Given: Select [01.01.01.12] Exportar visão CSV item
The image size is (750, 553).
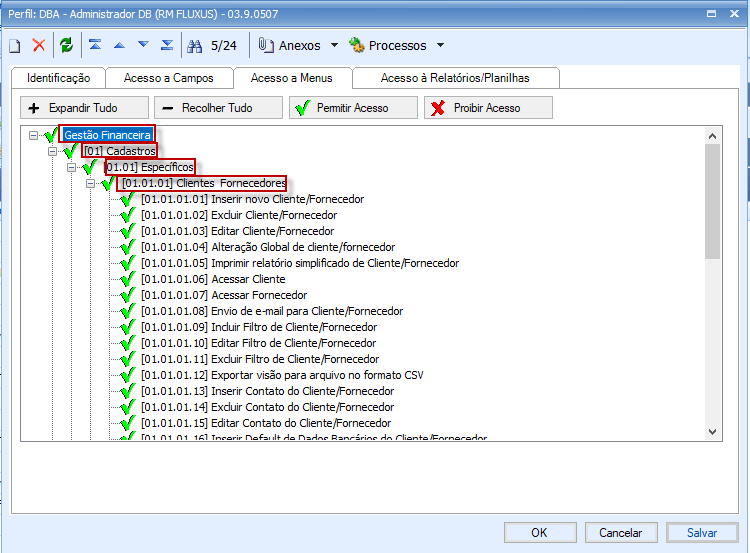Looking at the screenshot, I should pos(282,375).
